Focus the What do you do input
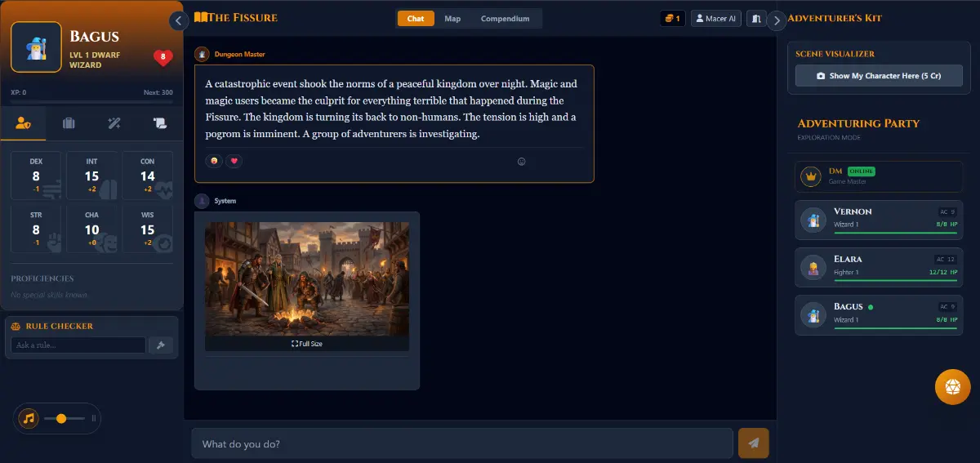Image resolution: width=980 pixels, height=463 pixels. coord(462,443)
